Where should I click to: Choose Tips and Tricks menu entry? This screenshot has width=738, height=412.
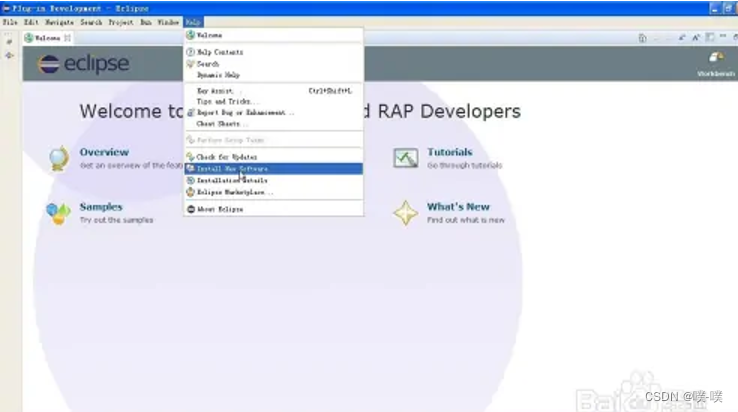click(273, 102)
